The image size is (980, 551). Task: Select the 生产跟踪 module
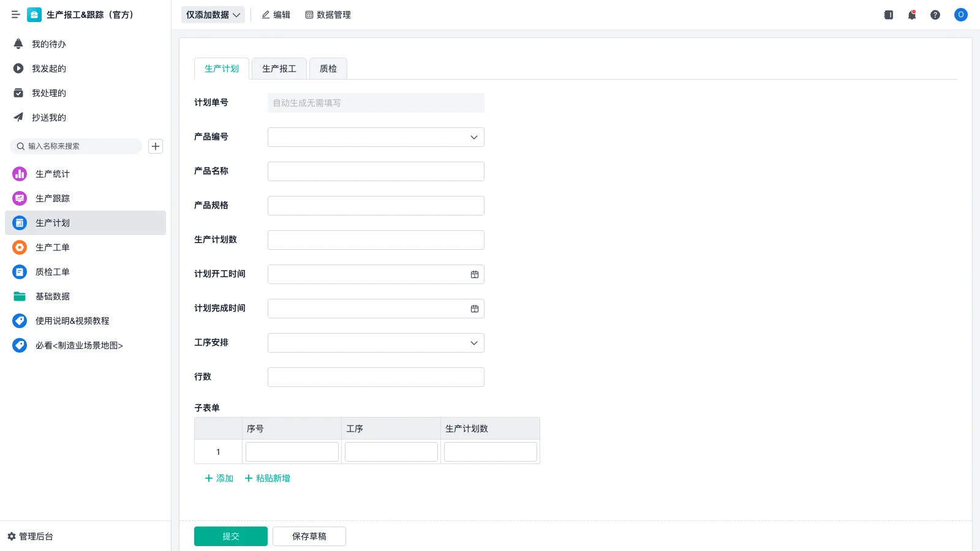pos(52,198)
